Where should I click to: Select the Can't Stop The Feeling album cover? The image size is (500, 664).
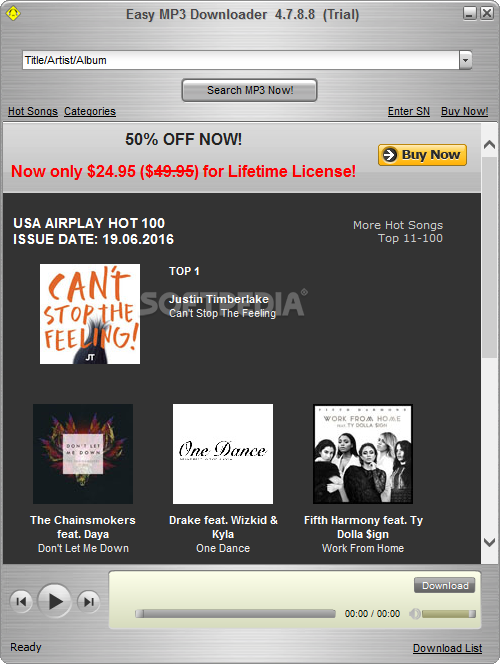pos(90,314)
